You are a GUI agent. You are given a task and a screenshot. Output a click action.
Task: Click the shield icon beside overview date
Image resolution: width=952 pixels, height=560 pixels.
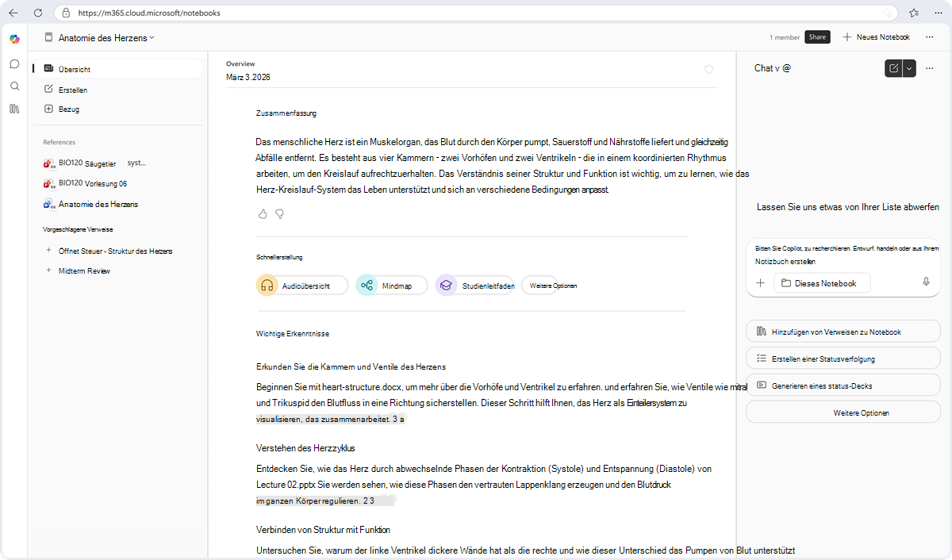(709, 70)
